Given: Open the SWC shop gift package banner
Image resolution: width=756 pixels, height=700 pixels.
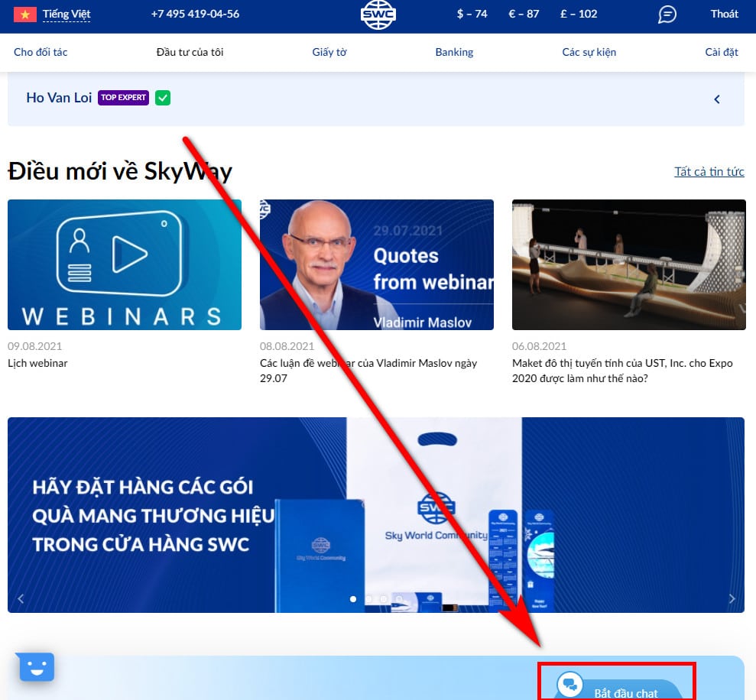Looking at the screenshot, I should (x=376, y=515).
